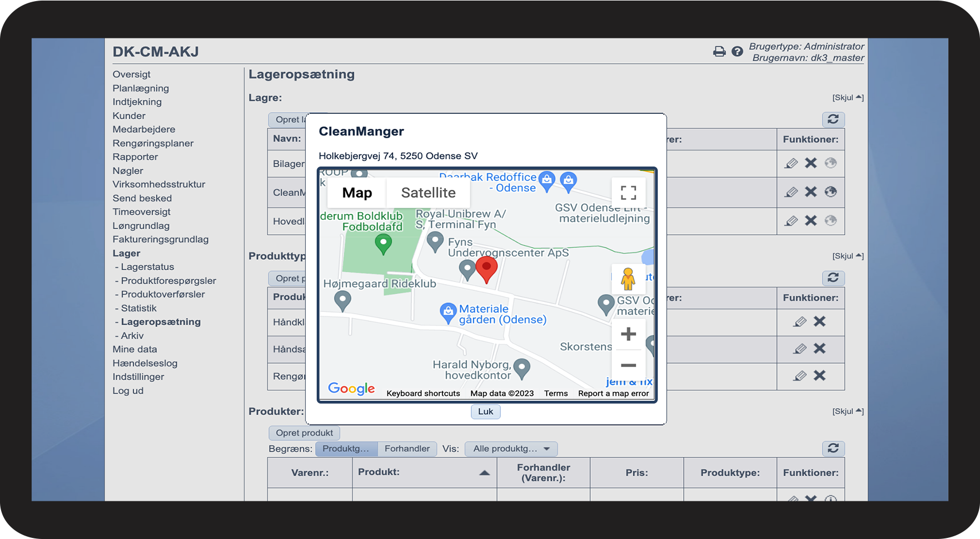980x539 pixels.
Task: Select the Map view type
Action: click(357, 193)
